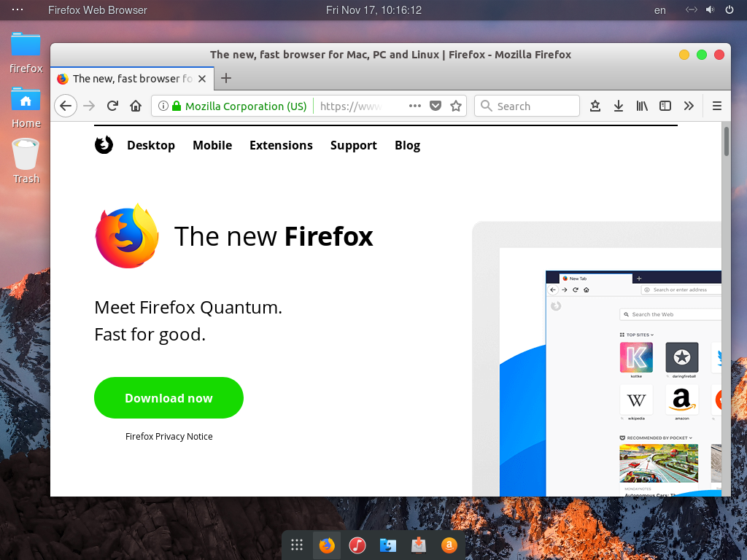
Task: Click the Firefox Web Browser app menu
Action: tap(97, 10)
